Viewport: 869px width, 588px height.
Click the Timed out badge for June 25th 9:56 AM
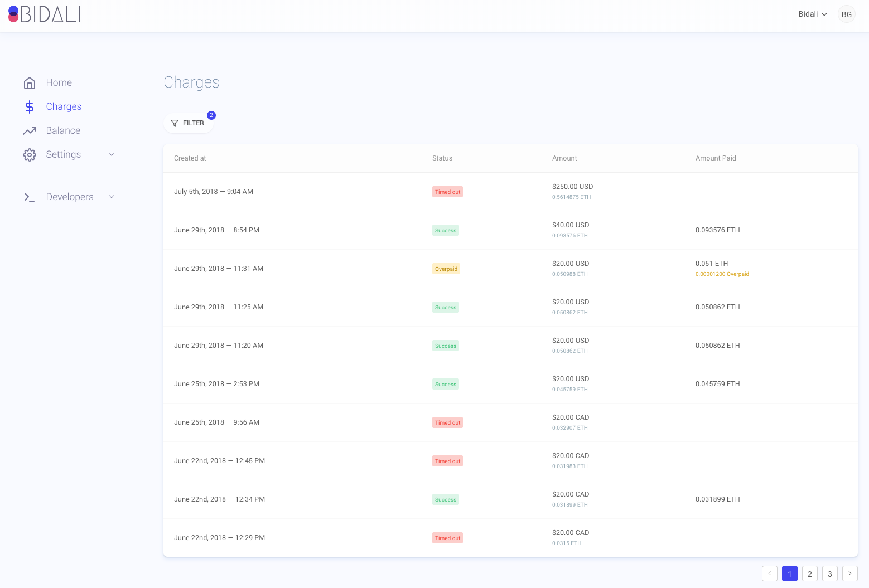tap(447, 422)
